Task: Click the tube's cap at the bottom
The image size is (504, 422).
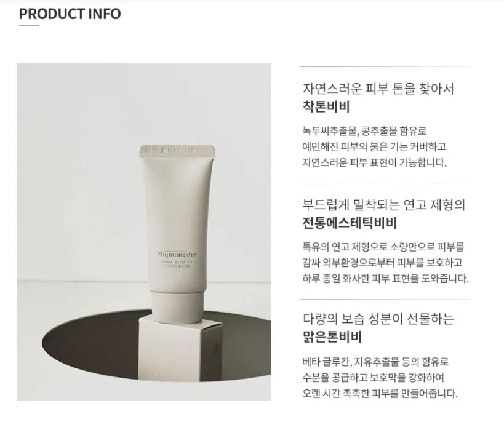Action: tap(178, 307)
